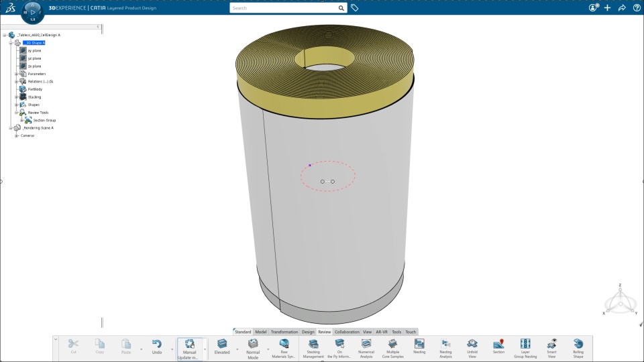644x362 pixels.
Task: Collapse the action bar chevron
Action: click(56, 339)
